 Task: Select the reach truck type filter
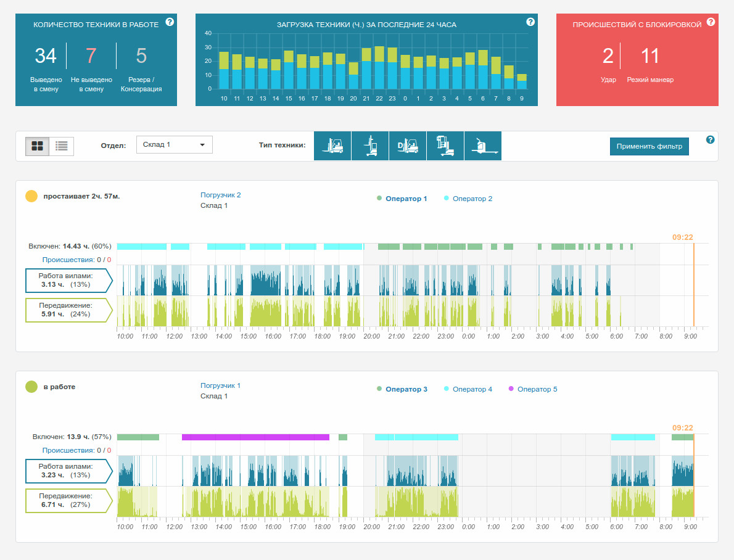click(x=370, y=146)
